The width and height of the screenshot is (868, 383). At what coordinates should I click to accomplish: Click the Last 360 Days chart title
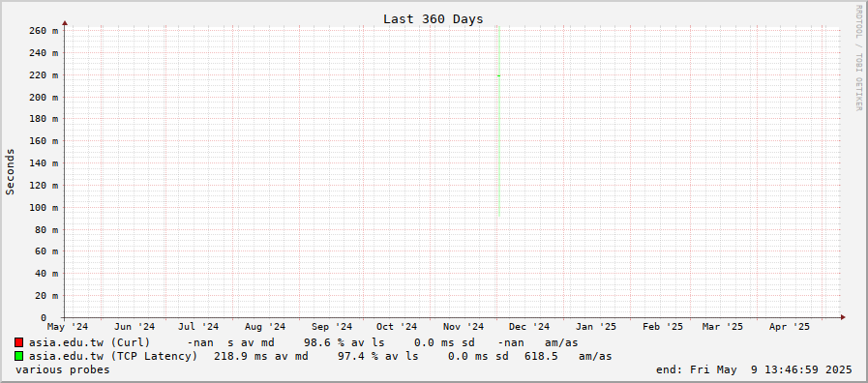[x=433, y=18]
